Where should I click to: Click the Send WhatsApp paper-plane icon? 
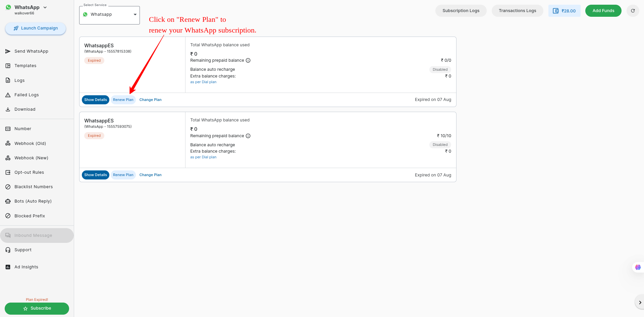8,51
